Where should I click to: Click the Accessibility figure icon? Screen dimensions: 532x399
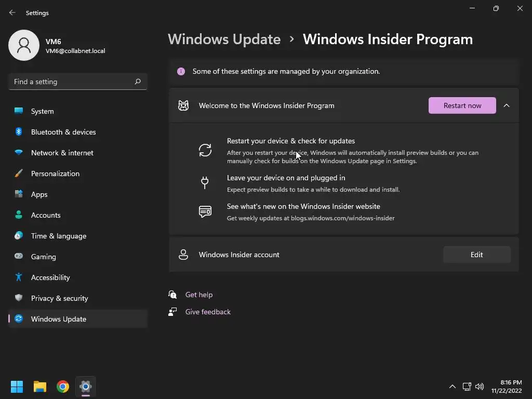19,277
